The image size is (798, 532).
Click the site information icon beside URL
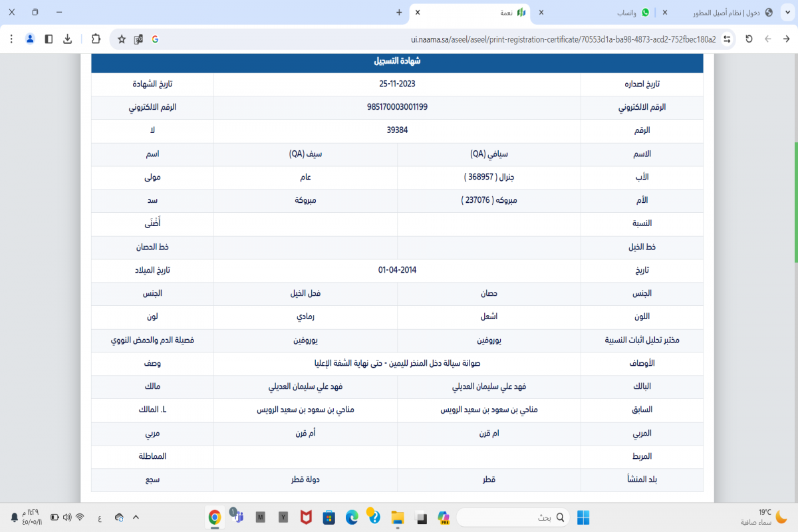[727, 39]
